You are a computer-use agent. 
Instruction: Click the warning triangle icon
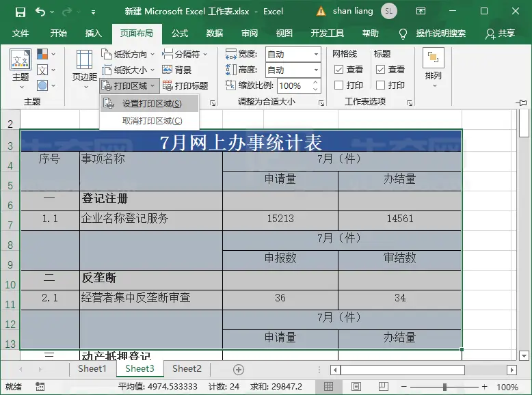click(x=321, y=11)
